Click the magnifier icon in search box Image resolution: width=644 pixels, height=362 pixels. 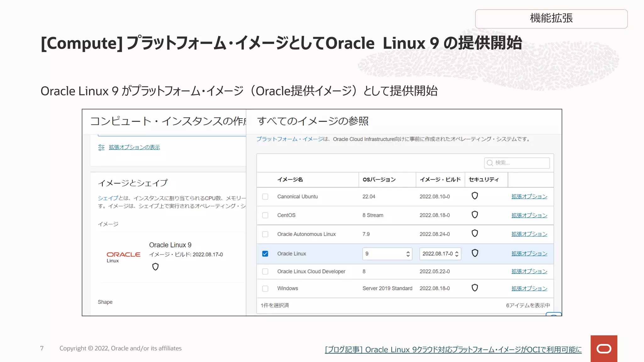(490, 163)
